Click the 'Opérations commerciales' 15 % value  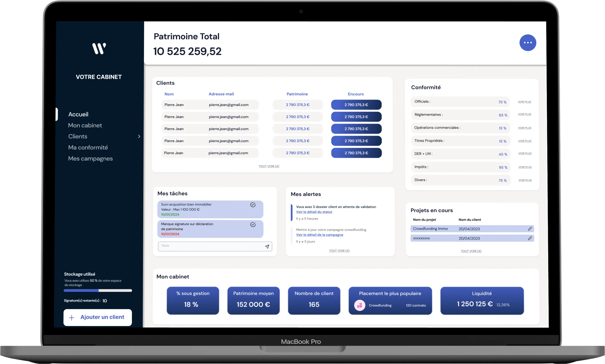(502, 128)
